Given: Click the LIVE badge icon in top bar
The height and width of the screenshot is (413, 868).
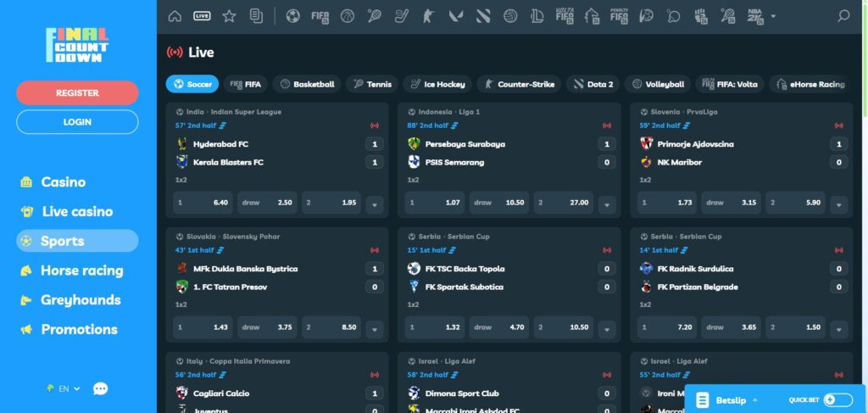Looking at the screenshot, I should pos(202,16).
